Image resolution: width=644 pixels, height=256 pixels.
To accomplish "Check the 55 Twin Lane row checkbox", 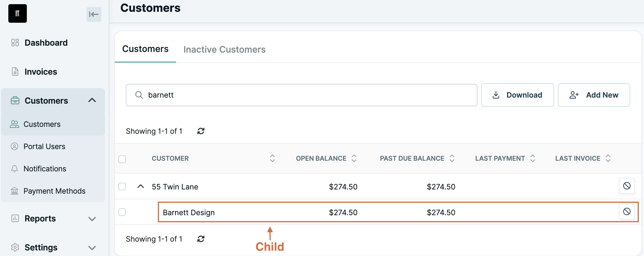I will (122, 186).
